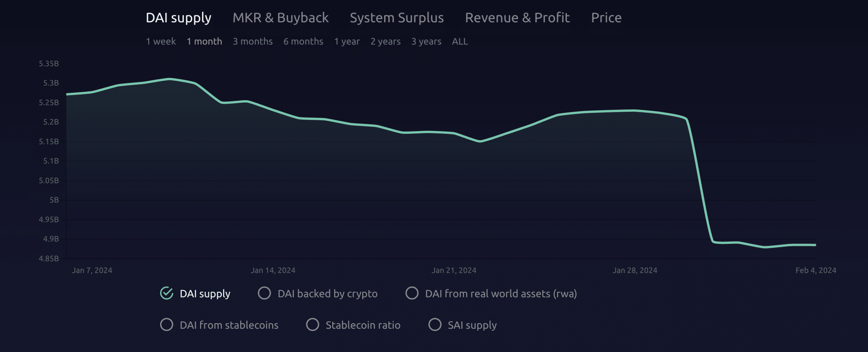868x352 pixels.
Task: Select the 2 years time range
Action: tap(386, 42)
